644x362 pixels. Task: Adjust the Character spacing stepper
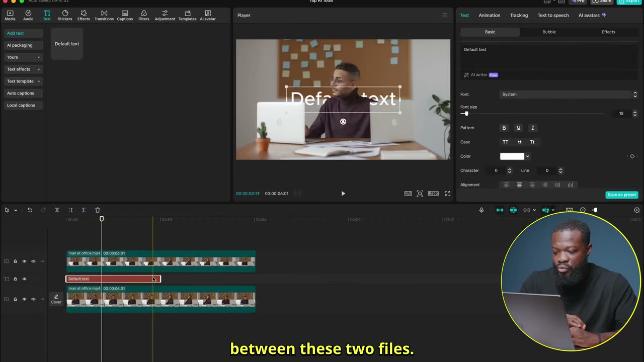pyautogui.click(x=509, y=170)
